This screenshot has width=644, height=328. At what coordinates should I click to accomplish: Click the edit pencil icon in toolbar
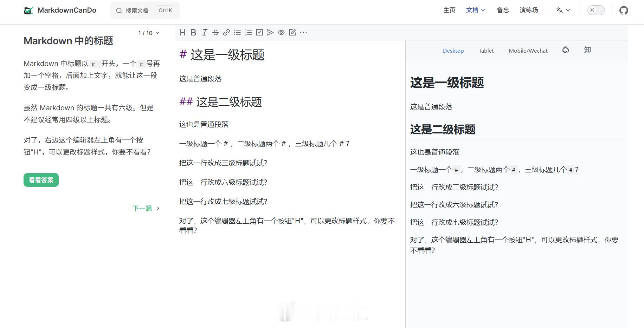(292, 33)
